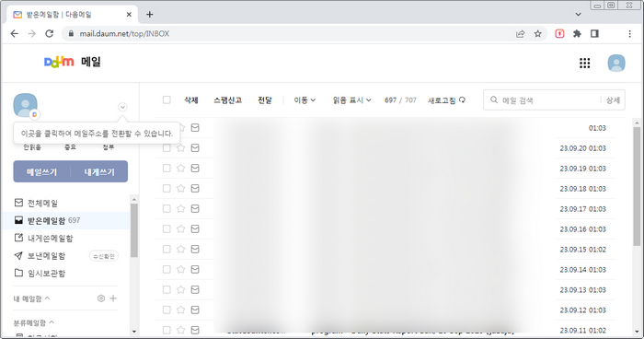Image resolution: width=644 pixels, height=339 pixels.
Task: Open the share page icon in address bar
Action: click(521, 34)
